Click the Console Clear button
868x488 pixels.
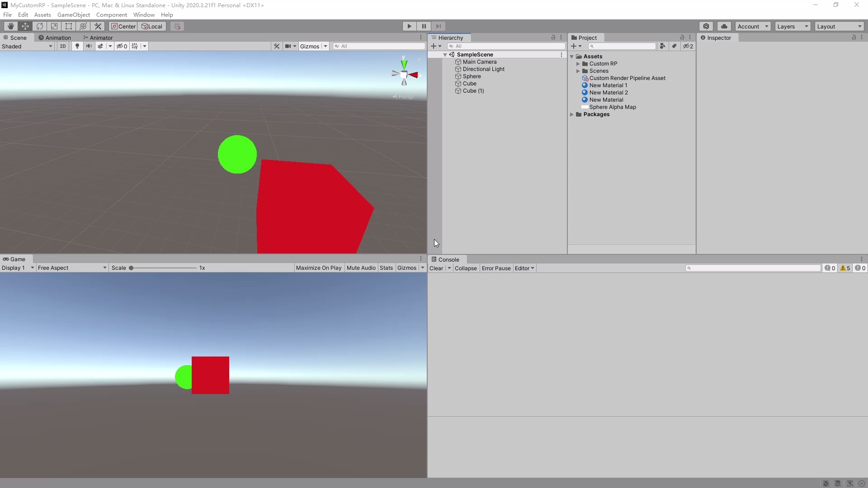pyautogui.click(x=436, y=268)
